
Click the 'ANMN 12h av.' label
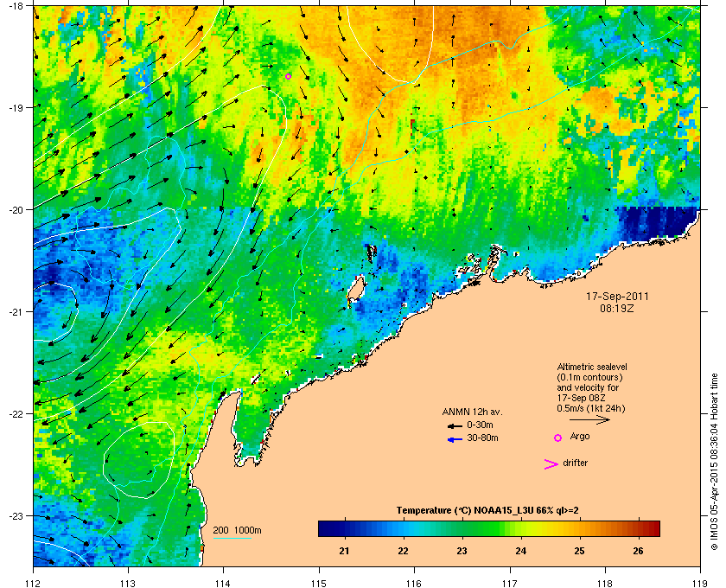click(x=472, y=412)
